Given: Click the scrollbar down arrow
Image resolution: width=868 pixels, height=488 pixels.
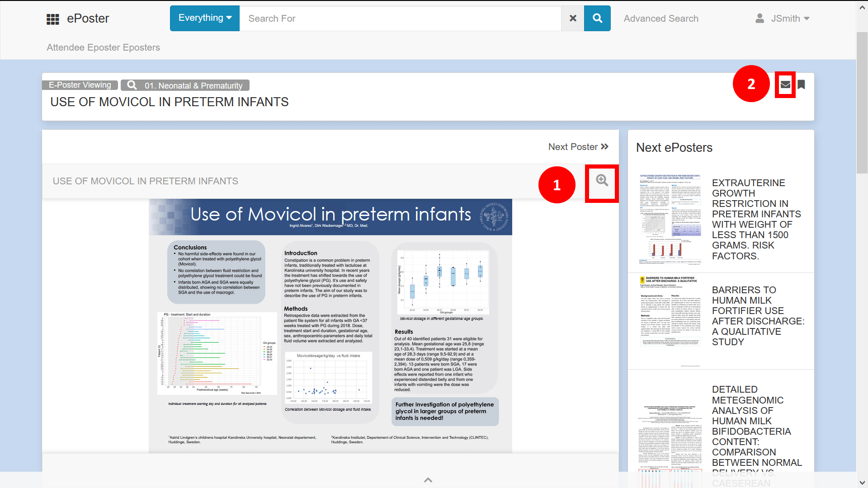Looking at the screenshot, I should [862, 483].
